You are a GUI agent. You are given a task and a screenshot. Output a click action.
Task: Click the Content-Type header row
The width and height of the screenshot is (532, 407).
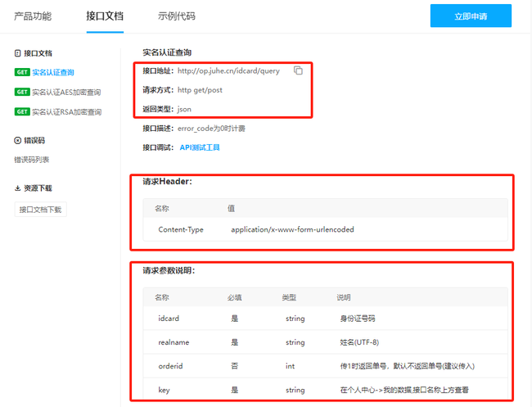pos(324,229)
